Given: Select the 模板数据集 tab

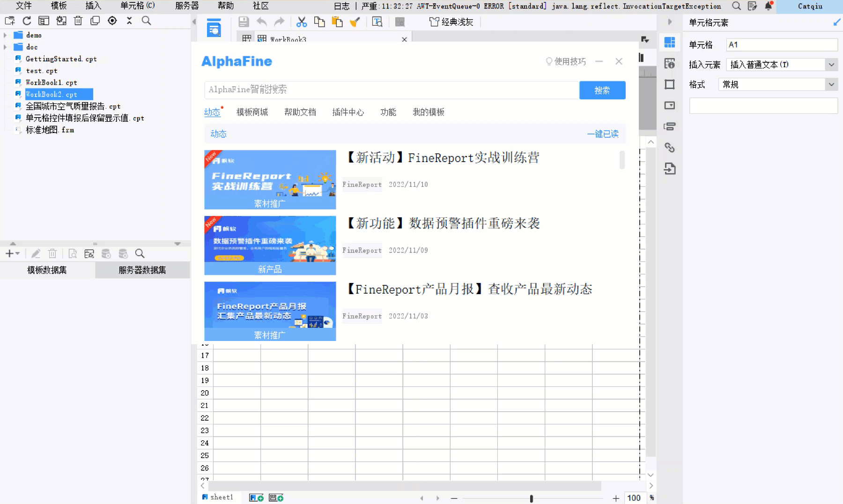Looking at the screenshot, I should pos(47,270).
